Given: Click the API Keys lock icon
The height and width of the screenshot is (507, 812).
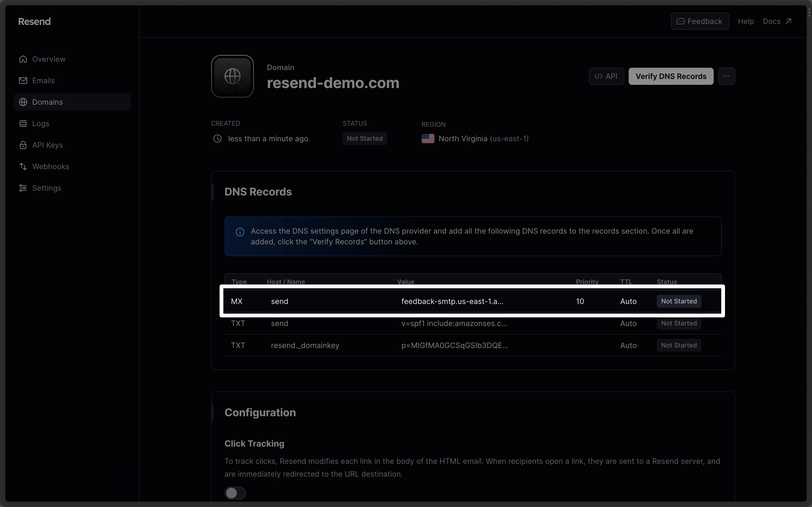Looking at the screenshot, I should (x=23, y=145).
